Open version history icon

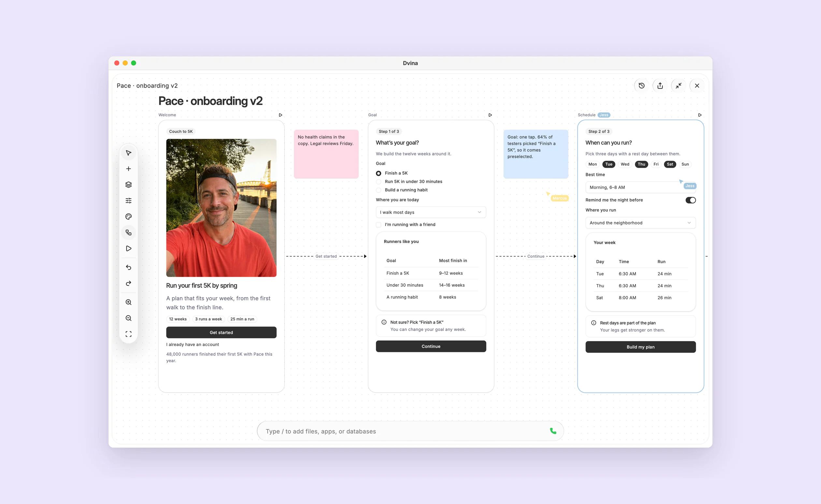(642, 86)
